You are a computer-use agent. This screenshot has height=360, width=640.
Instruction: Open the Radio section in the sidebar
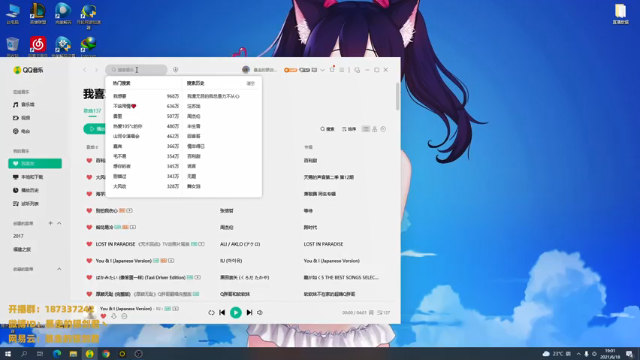pyautogui.click(x=22, y=131)
